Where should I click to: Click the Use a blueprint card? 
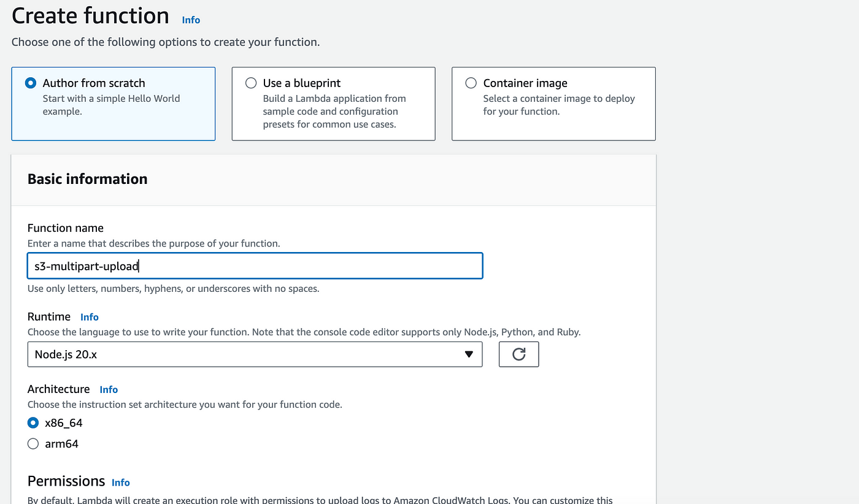(x=333, y=104)
